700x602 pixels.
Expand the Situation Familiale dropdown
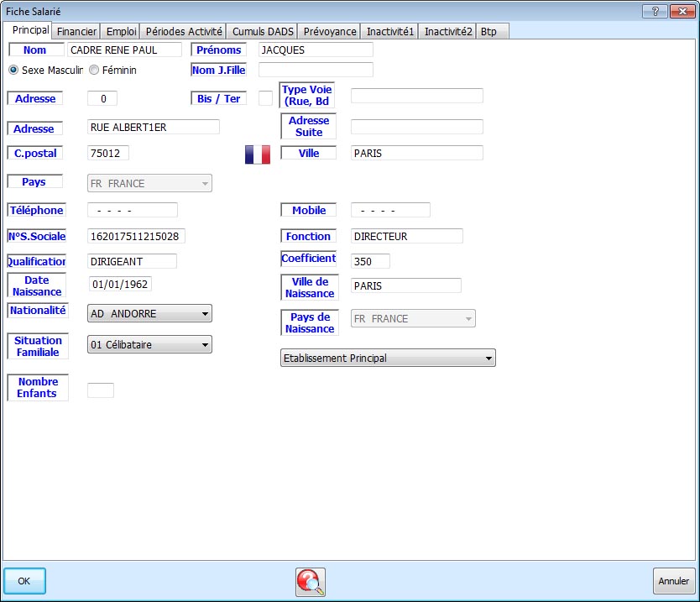pos(149,345)
